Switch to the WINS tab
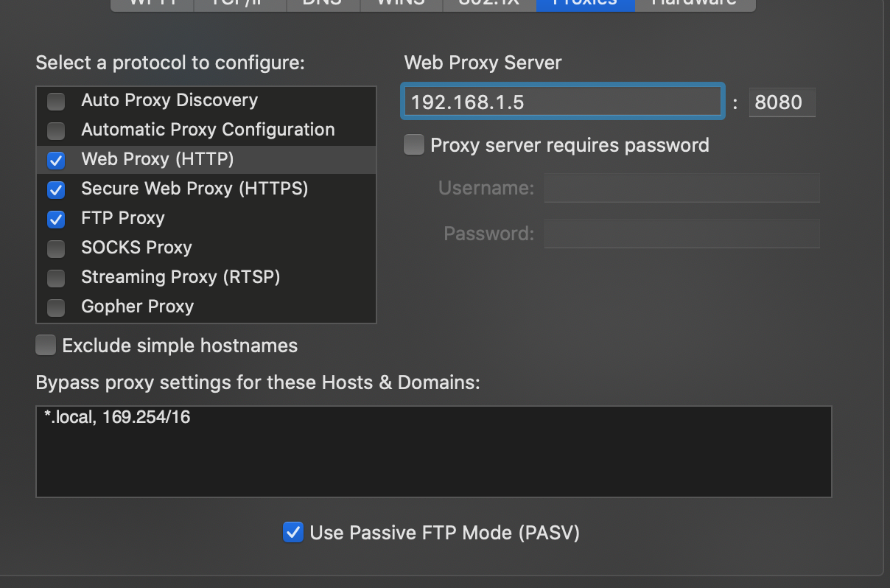 (x=400, y=4)
